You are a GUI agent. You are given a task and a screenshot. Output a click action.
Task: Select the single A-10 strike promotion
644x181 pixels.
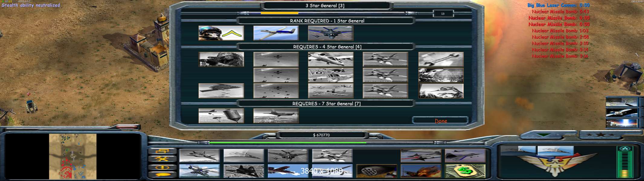coord(331,59)
